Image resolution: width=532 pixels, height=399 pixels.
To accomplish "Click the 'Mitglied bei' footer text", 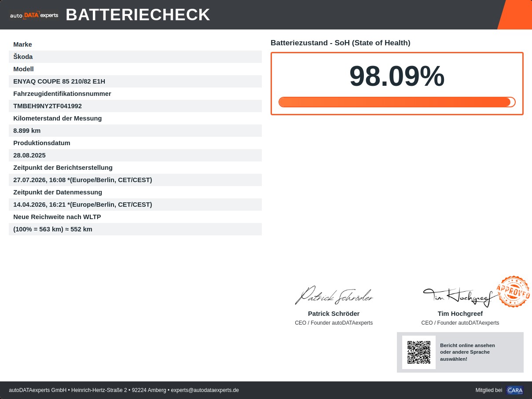I will 489,390.
